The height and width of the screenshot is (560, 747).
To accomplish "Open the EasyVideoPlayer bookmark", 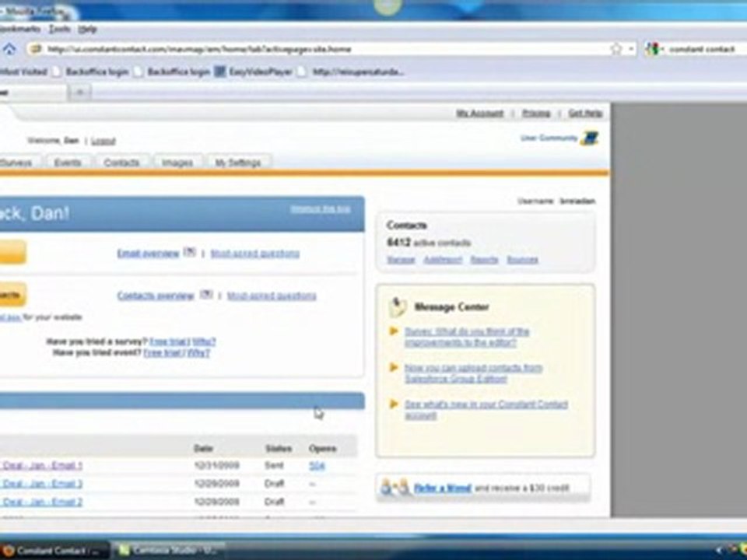I will pos(254,72).
